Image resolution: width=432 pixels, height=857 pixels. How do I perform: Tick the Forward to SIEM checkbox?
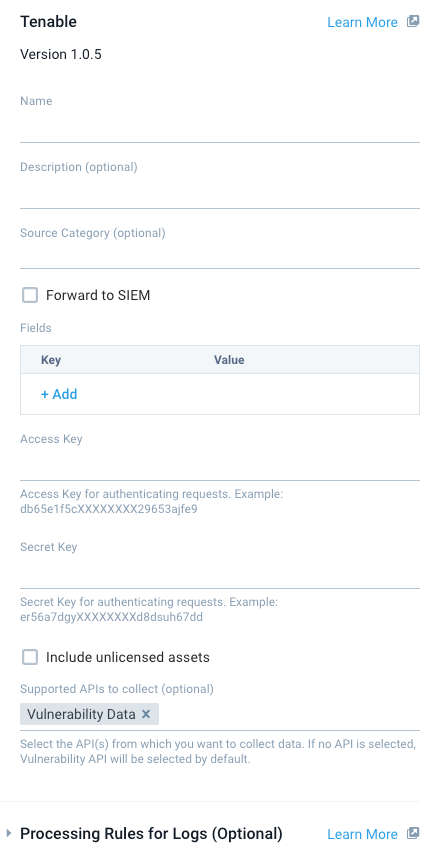click(x=30, y=296)
